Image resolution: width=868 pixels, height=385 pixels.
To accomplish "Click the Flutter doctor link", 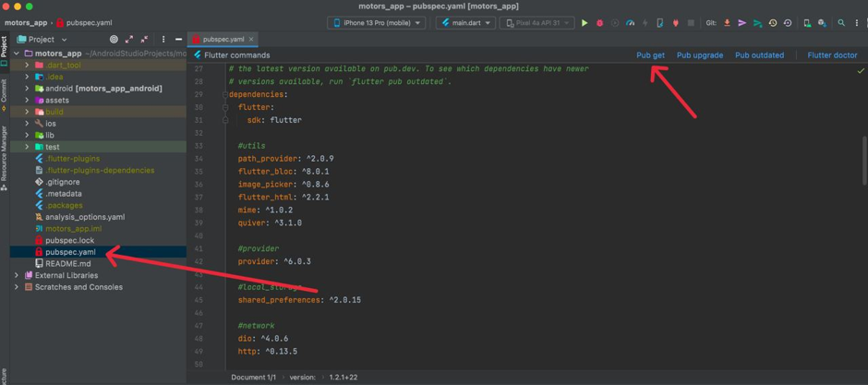I will [x=832, y=55].
